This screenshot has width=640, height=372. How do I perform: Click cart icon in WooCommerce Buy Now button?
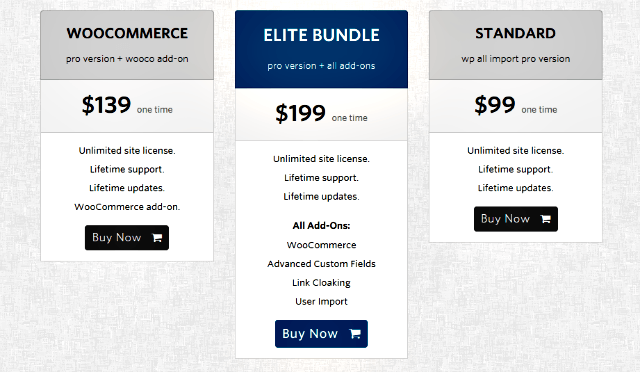[x=157, y=238]
